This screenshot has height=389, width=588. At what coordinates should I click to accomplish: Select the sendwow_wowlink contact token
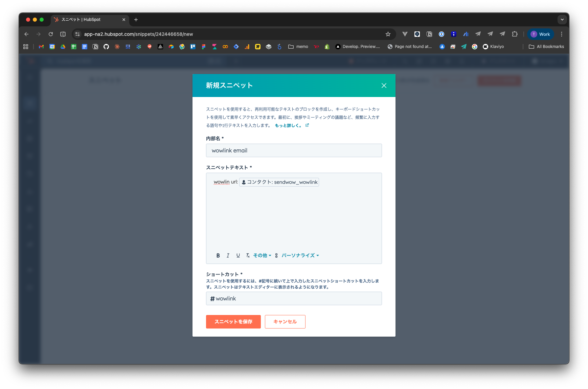pos(279,182)
